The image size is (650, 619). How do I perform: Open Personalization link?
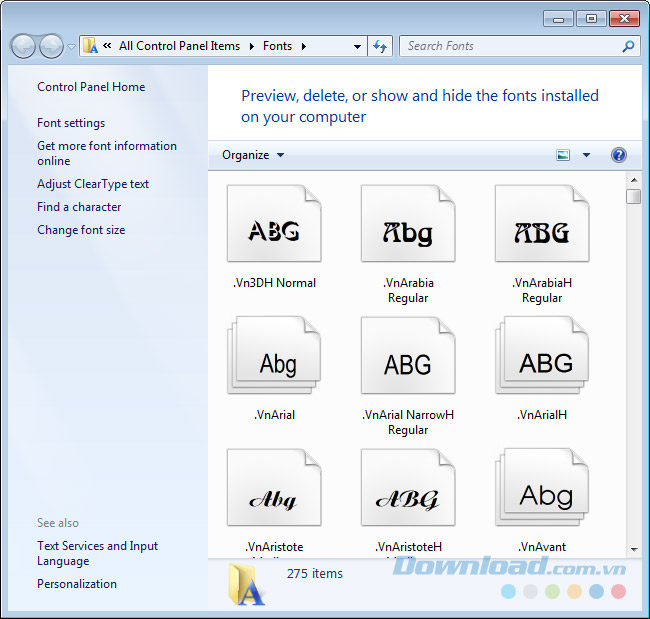(x=77, y=584)
